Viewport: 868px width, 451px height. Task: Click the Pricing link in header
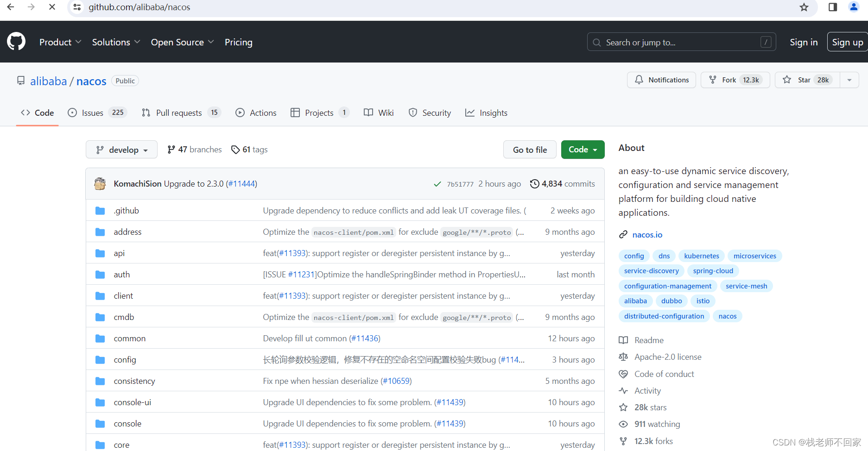[x=239, y=42]
